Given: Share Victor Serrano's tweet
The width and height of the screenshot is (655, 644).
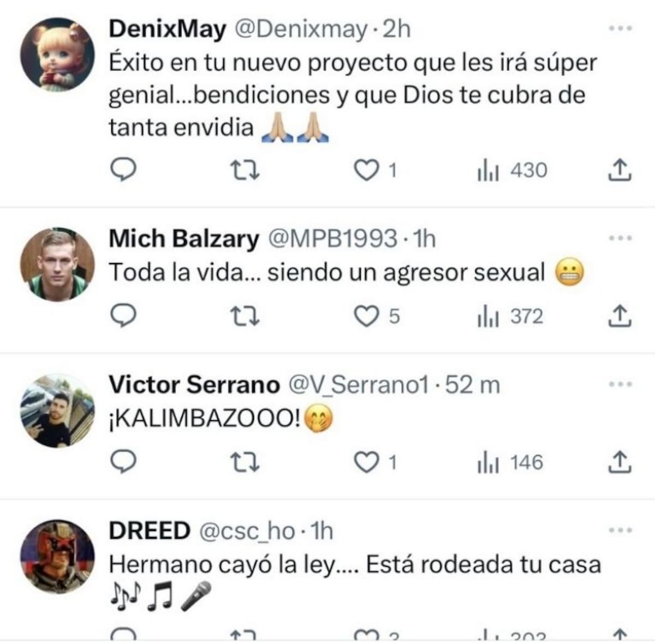Looking at the screenshot, I should [620, 462].
